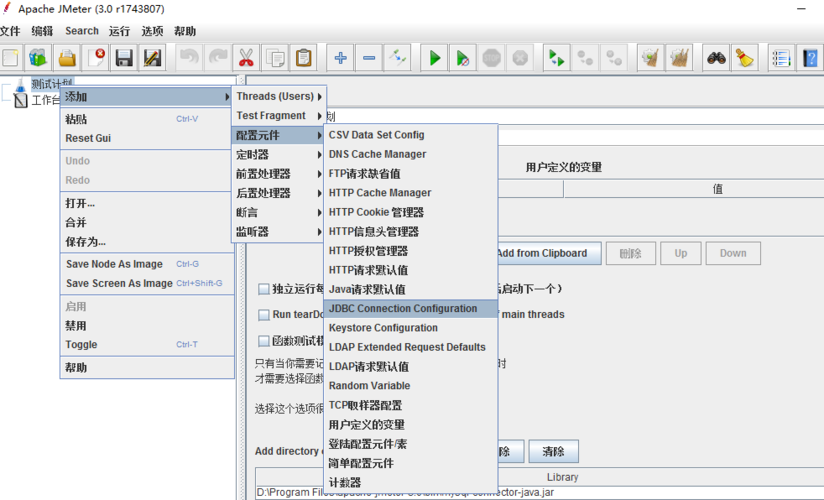
Task: Click the Down button
Action: (733, 253)
